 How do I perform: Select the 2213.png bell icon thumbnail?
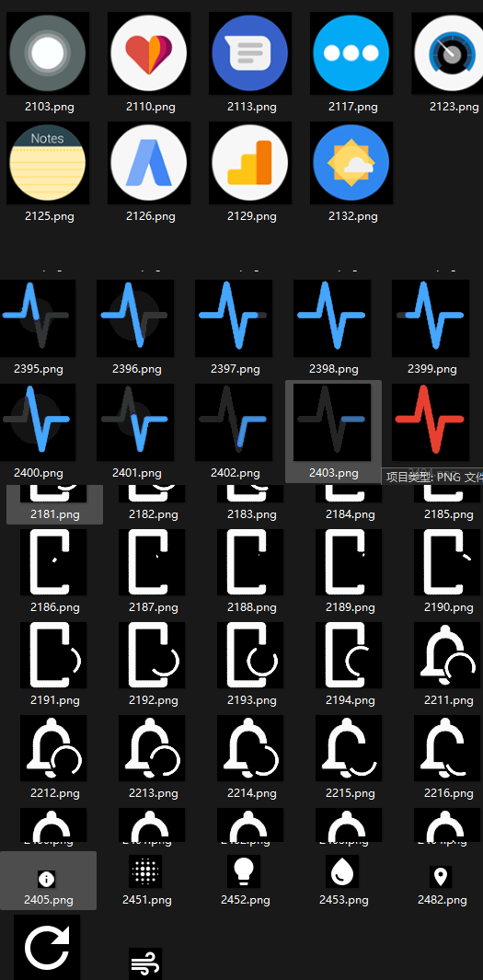click(x=152, y=748)
